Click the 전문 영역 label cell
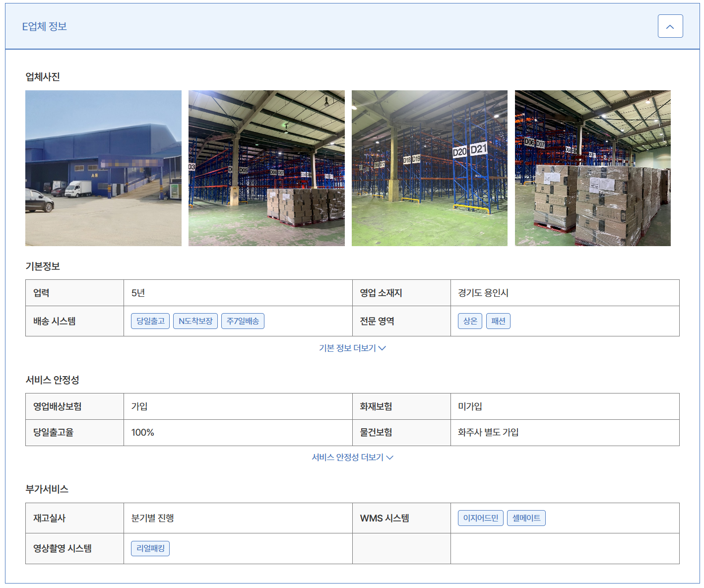 point(402,321)
